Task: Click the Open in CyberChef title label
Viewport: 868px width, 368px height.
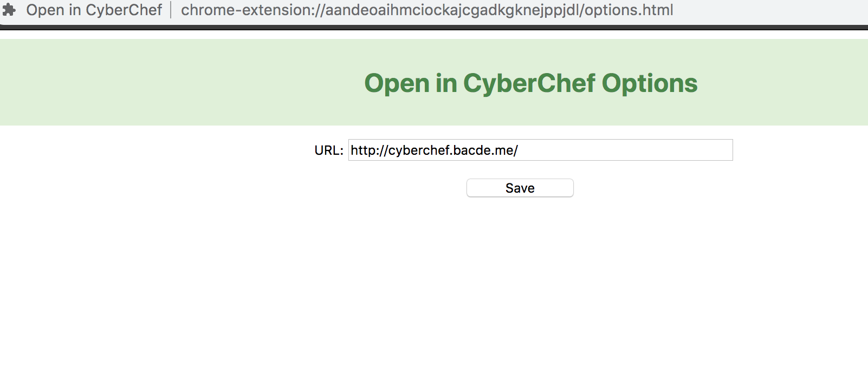Action: pos(96,9)
